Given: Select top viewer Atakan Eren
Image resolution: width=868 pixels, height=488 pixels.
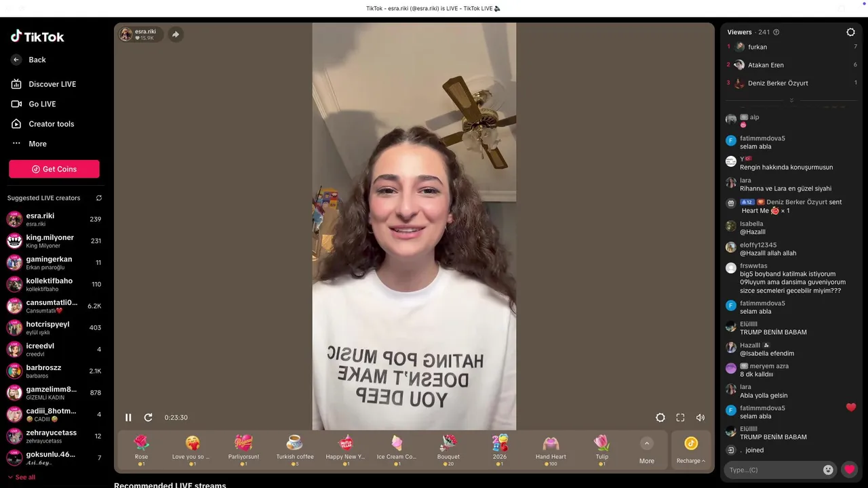Looking at the screenshot, I should tap(792, 65).
